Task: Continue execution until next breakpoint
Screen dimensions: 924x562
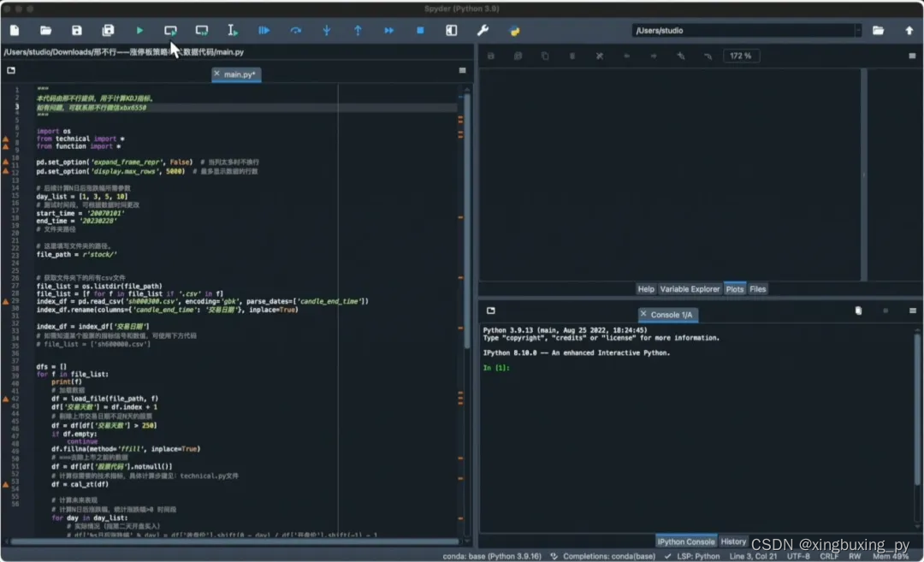Action: [389, 31]
